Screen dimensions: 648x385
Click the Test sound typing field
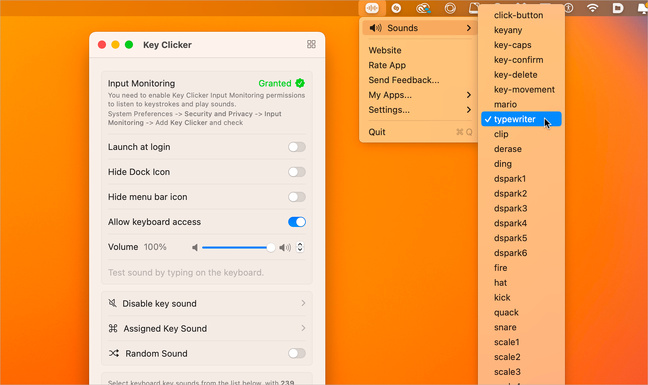pyautogui.click(x=207, y=273)
